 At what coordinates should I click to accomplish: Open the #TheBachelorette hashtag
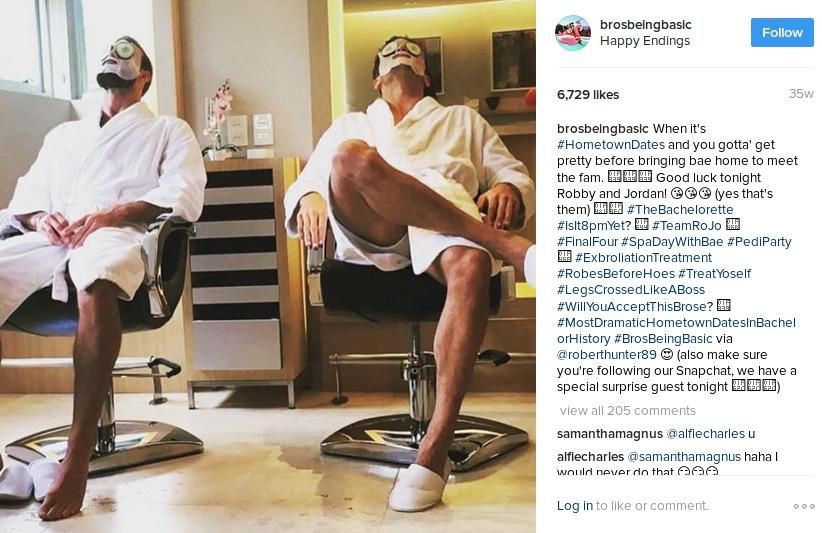click(x=680, y=210)
